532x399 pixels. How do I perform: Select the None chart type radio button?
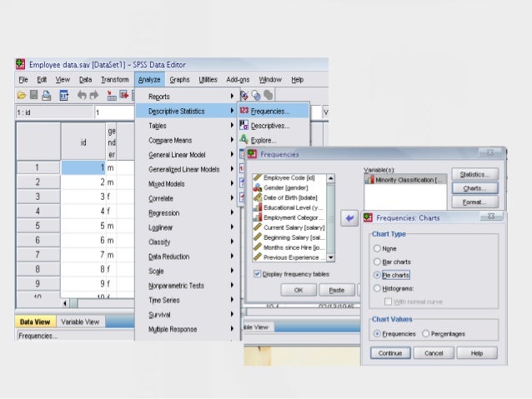point(377,248)
